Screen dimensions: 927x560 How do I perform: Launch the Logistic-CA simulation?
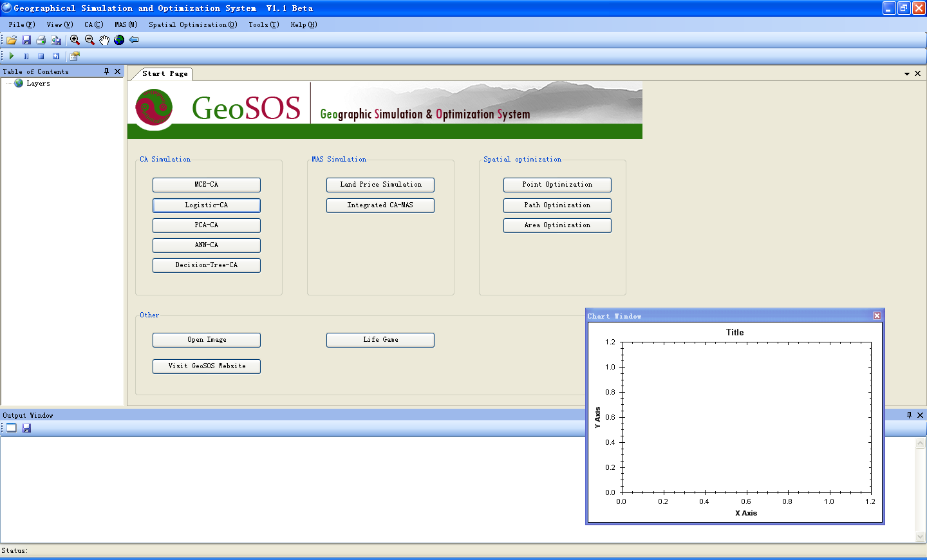click(207, 205)
